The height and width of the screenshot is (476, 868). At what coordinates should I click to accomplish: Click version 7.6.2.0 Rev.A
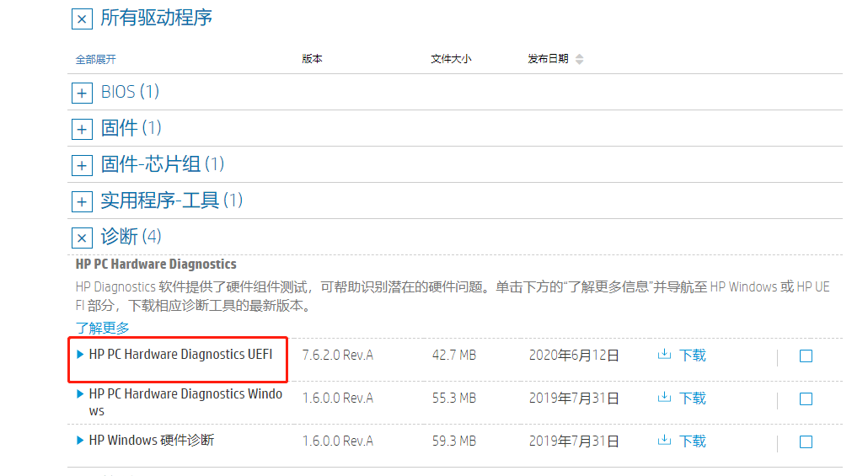[x=338, y=356]
